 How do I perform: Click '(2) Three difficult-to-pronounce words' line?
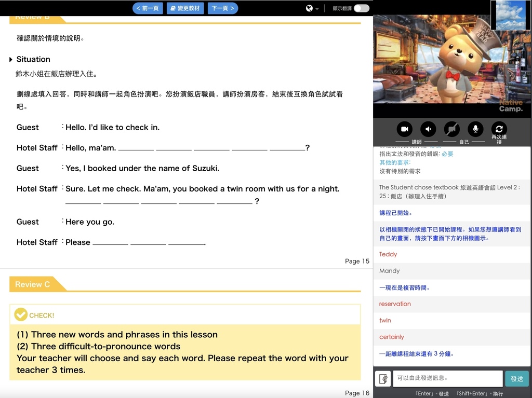click(98, 347)
